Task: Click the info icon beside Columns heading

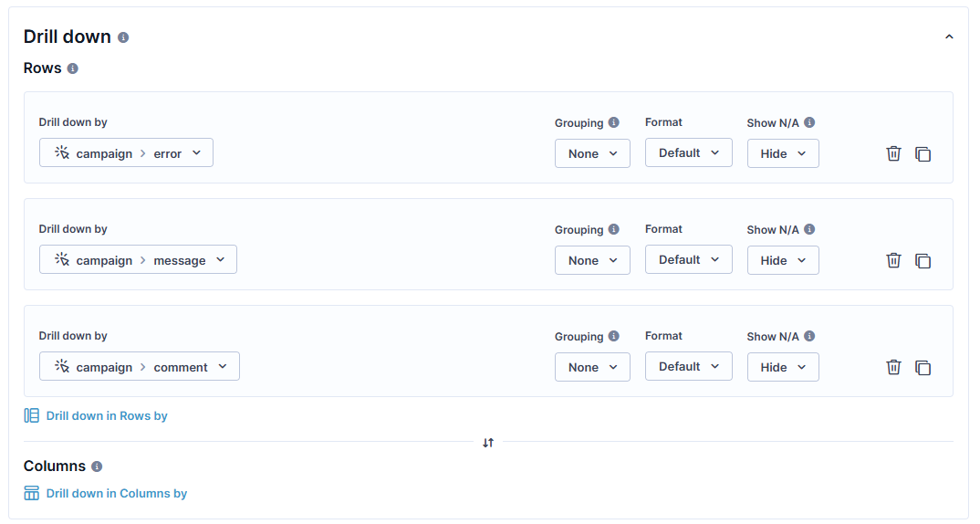Action: pyautogui.click(x=96, y=466)
